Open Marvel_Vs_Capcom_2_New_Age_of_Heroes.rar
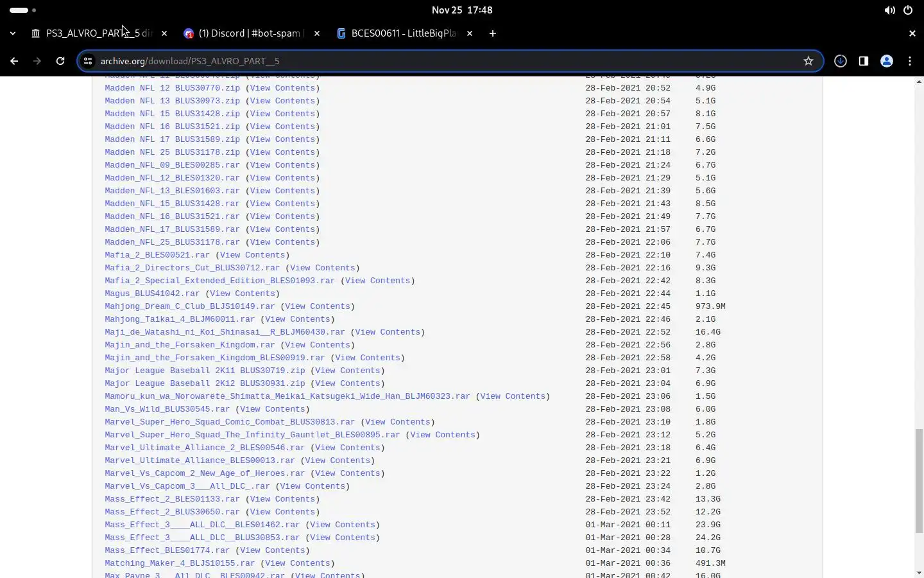The width and height of the screenshot is (924, 578). [x=205, y=473]
